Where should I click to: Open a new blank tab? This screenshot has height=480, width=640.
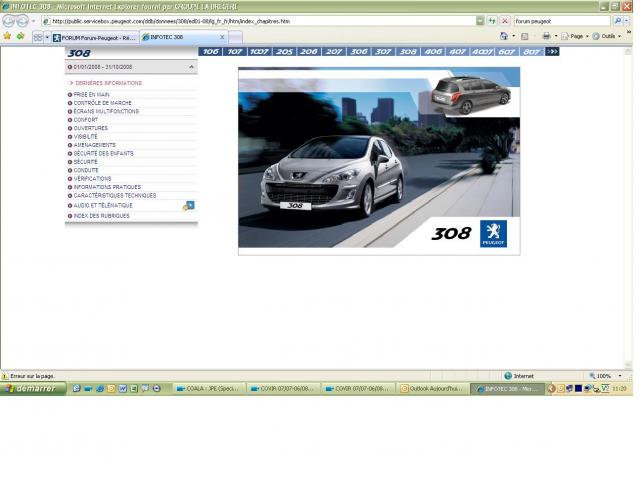[x=236, y=38]
